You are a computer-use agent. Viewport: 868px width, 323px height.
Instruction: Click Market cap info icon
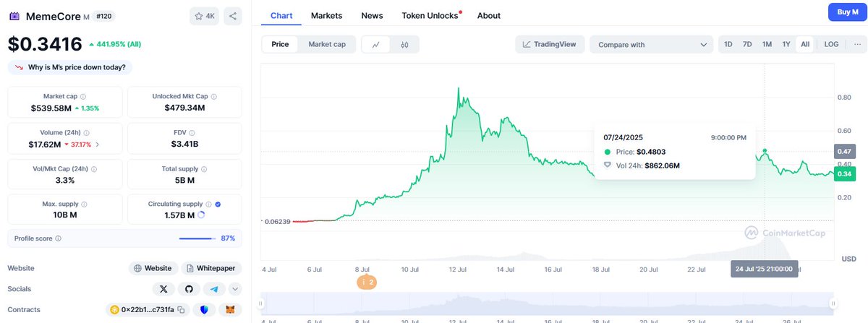point(83,96)
